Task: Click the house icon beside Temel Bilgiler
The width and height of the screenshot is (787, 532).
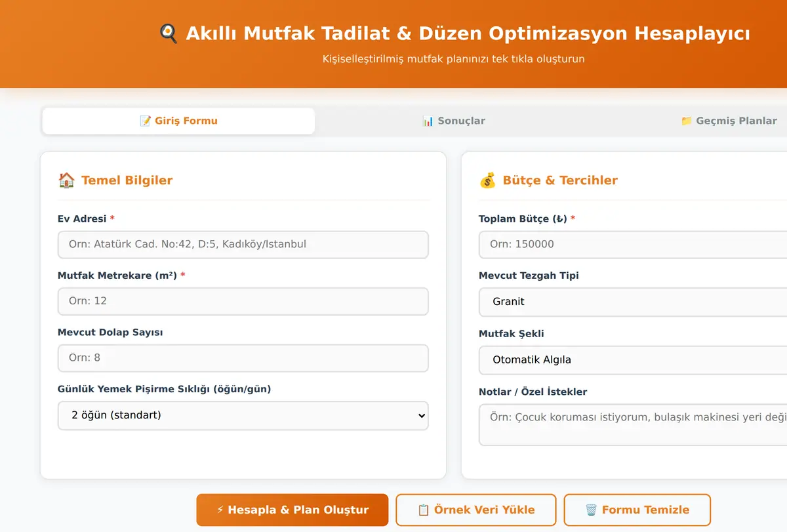Action: pos(66,180)
